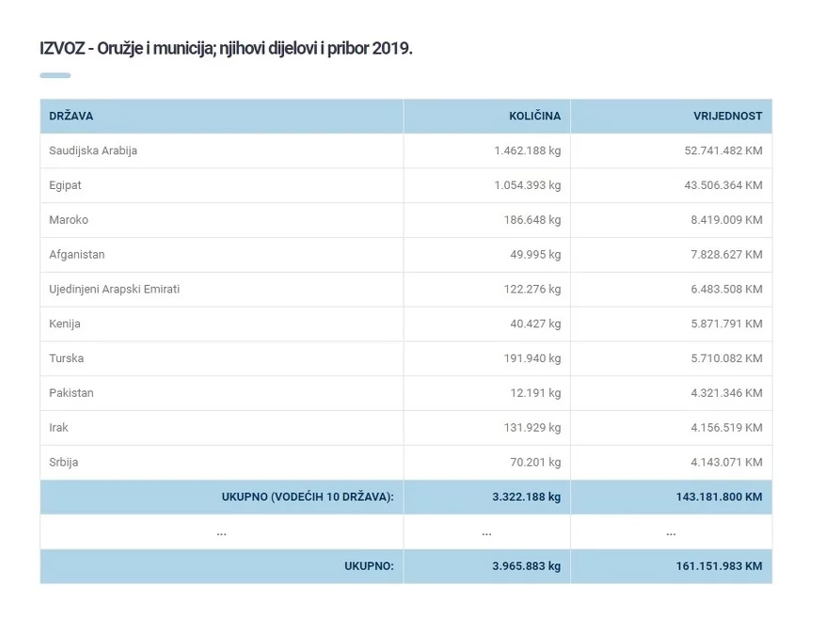
Task: Select the Turska row name
Action: [x=66, y=359]
